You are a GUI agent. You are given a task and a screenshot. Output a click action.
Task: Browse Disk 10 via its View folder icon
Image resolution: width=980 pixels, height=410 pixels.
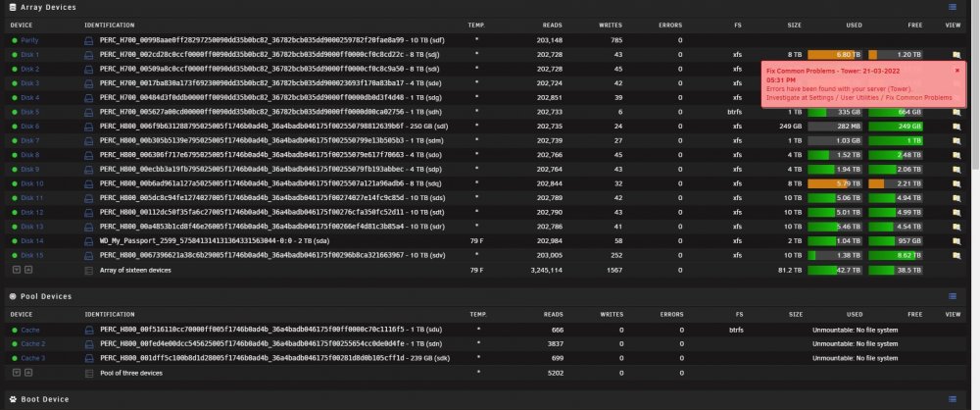point(956,184)
